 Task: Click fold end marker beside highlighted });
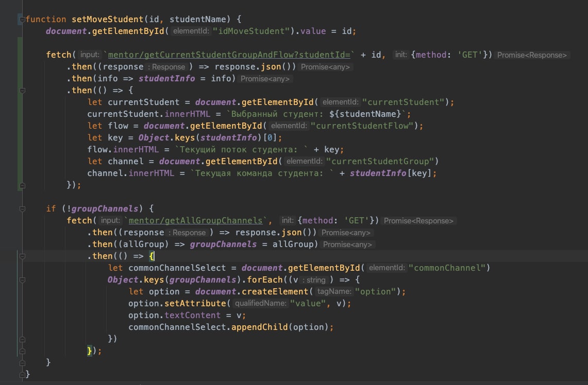click(x=22, y=352)
